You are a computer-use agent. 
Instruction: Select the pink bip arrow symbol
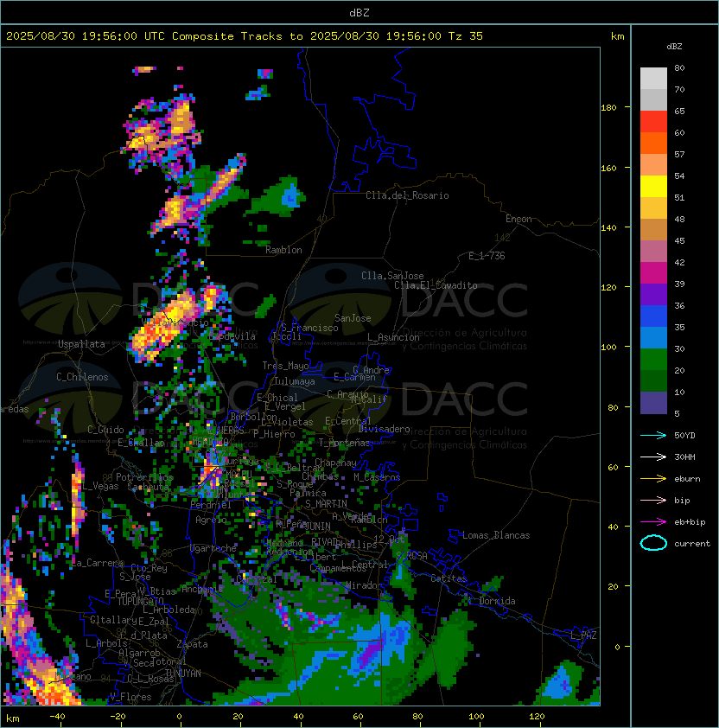point(653,500)
